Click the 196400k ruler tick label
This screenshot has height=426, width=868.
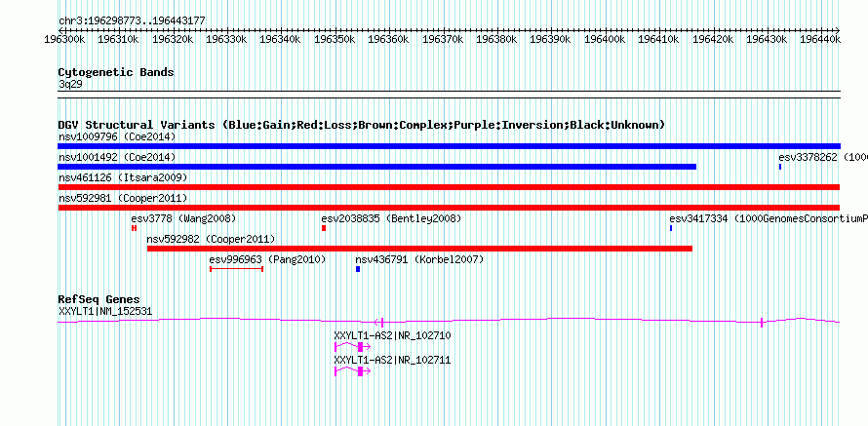coord(606,39)
